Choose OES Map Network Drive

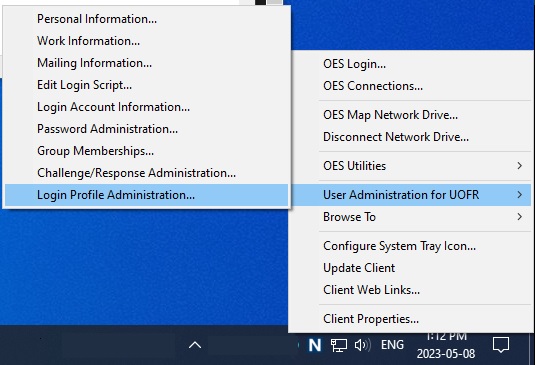click(x=410, y=115)
